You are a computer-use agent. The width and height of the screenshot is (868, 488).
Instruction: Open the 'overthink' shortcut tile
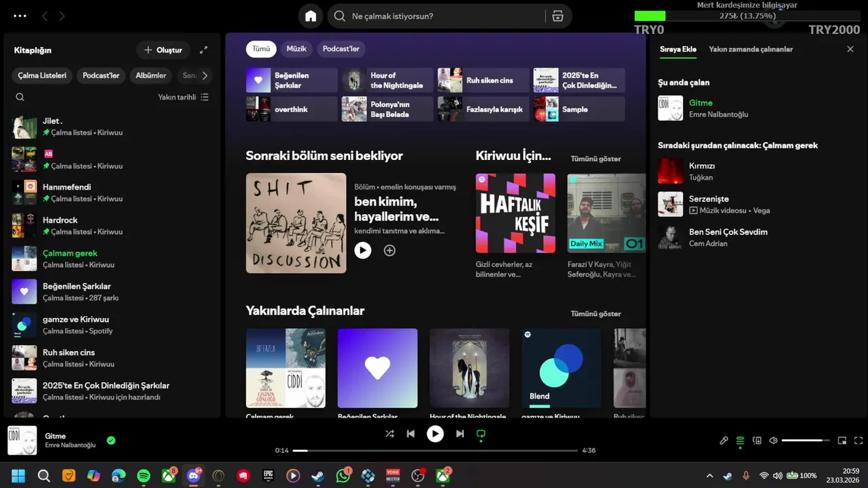point(292,109)
